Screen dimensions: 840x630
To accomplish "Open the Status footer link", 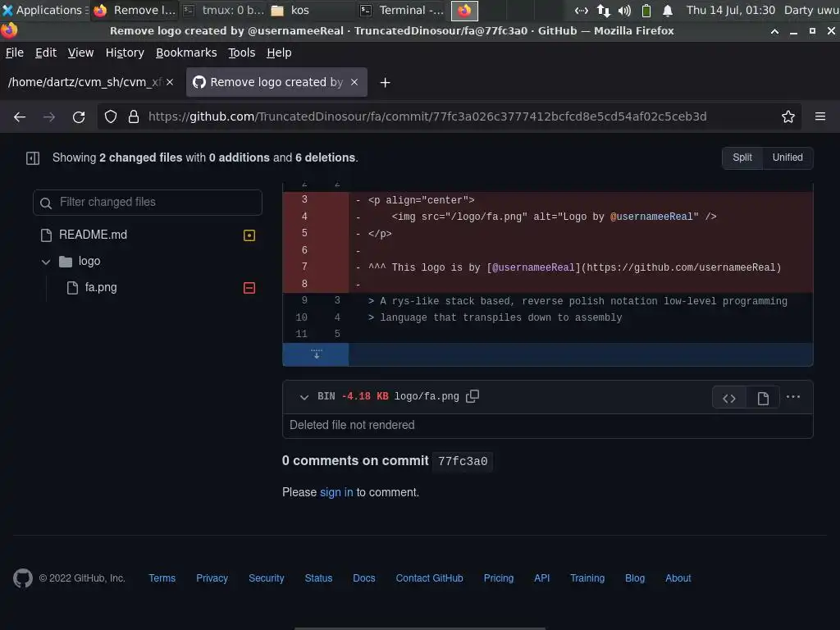I will pyautogui.click(x=318, y=578).
